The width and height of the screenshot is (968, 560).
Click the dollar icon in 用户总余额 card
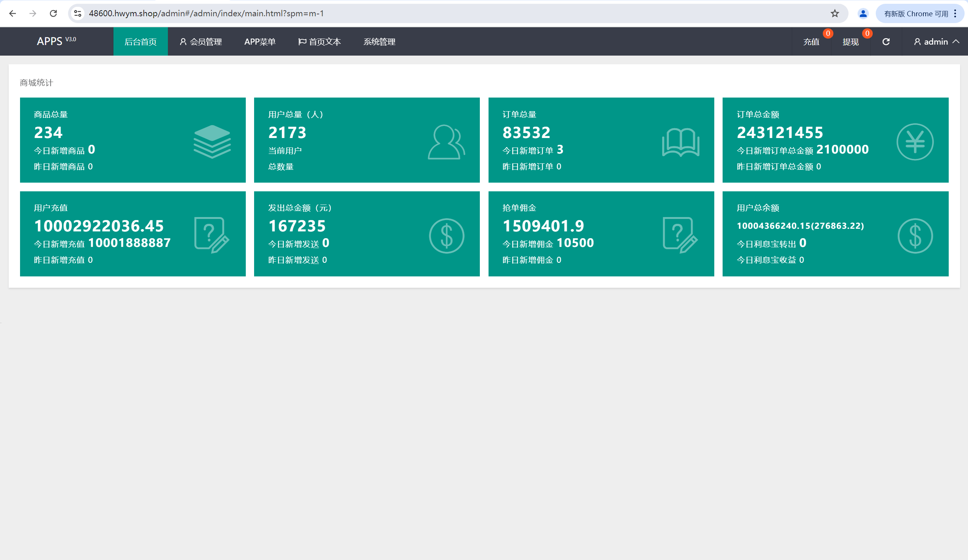coord(915,236)
